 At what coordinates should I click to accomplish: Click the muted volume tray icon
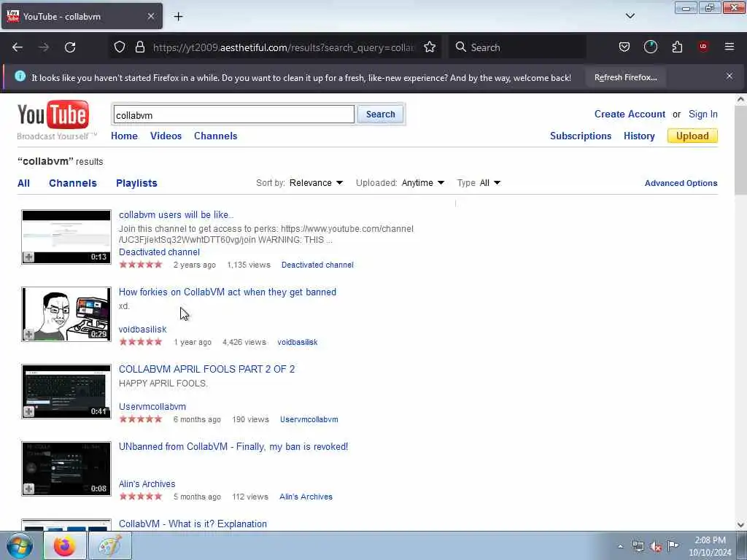click(x=656, y=546)
